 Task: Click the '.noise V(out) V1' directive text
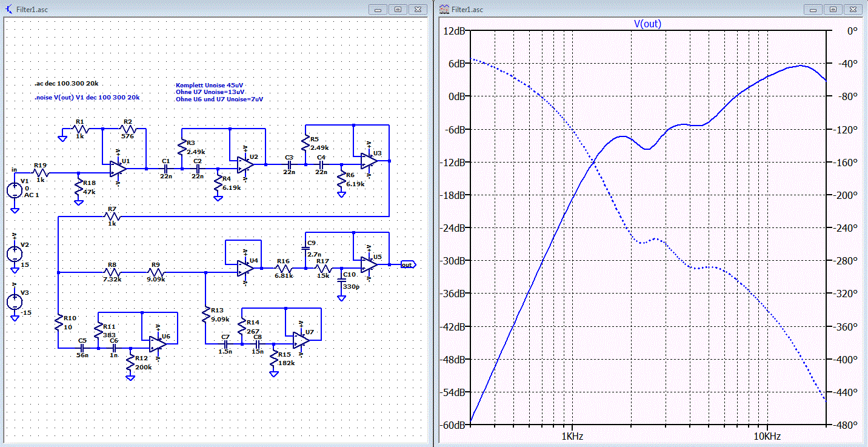(87, 98)
